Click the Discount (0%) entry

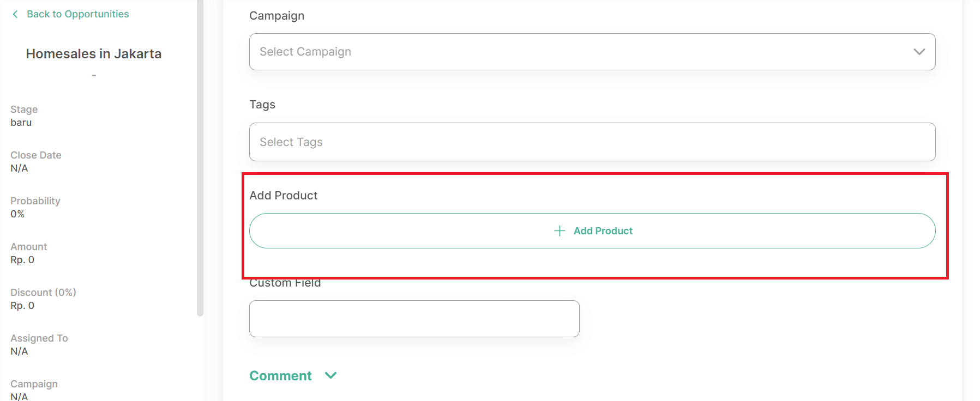coord(43,299)
